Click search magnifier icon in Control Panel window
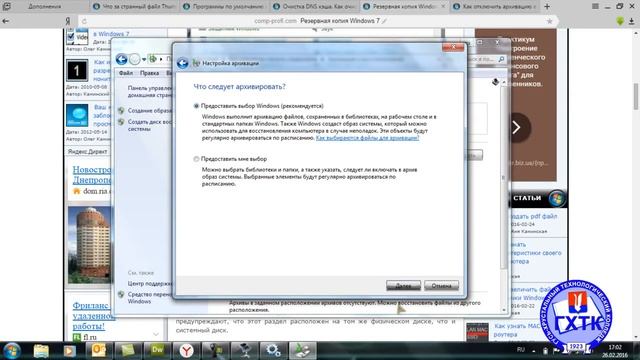Screen dimensions: 640x360 point(501,59)
